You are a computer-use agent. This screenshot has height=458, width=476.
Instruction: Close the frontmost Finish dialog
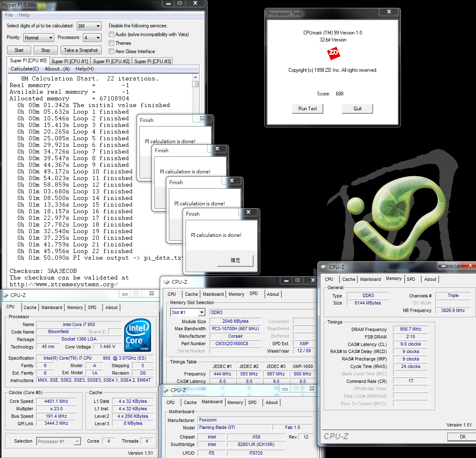(x=248, y=212)
